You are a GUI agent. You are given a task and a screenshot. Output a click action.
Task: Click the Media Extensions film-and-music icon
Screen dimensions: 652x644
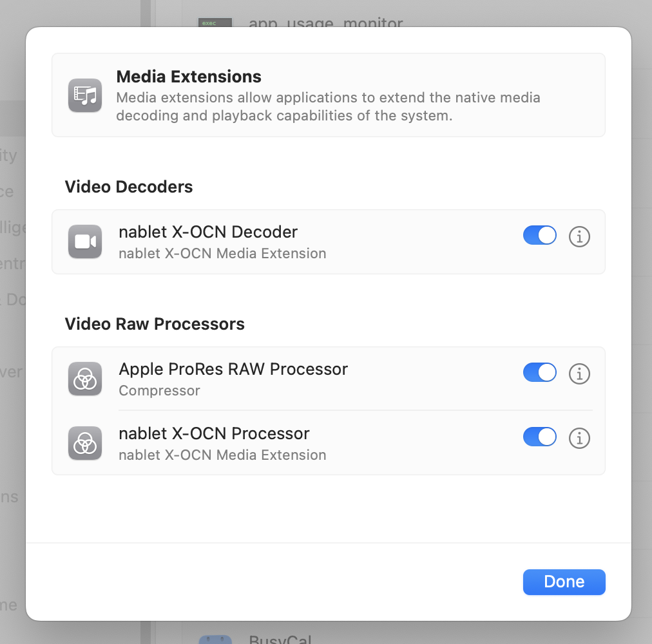tap(85, 95)
